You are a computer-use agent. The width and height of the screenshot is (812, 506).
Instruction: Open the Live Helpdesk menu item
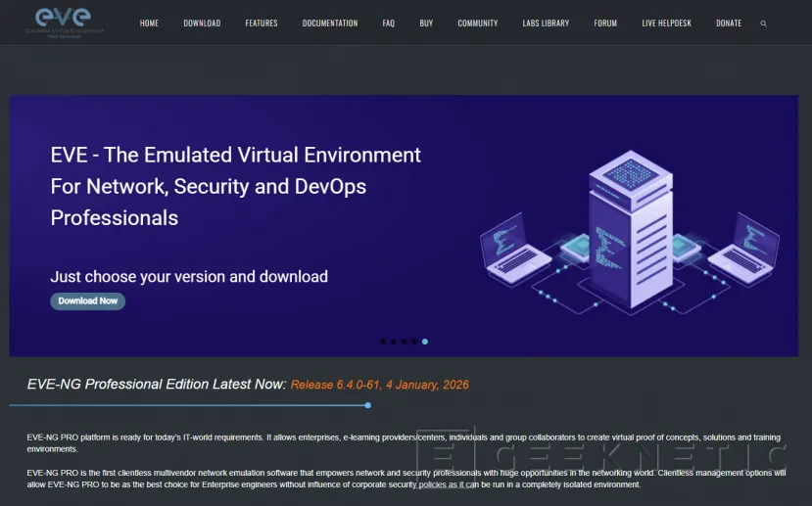(666, 23)
